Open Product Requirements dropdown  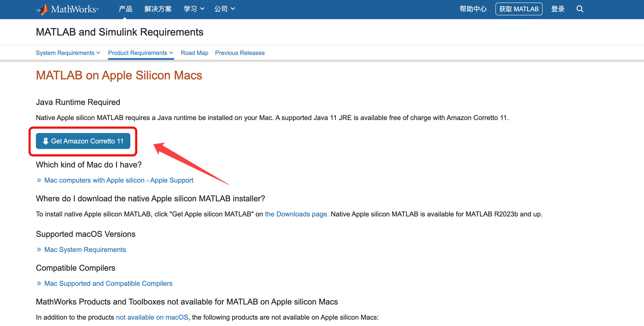140,53
